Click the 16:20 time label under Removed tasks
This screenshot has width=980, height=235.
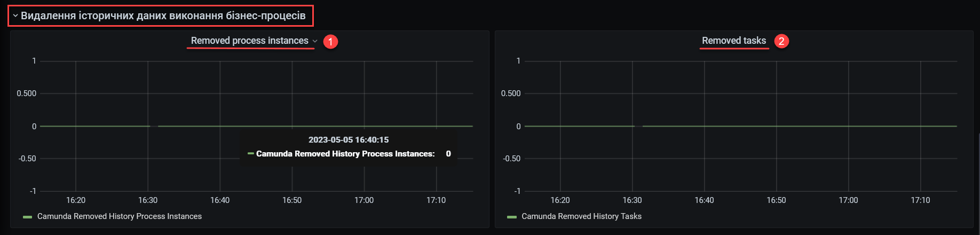coord(560,200)
